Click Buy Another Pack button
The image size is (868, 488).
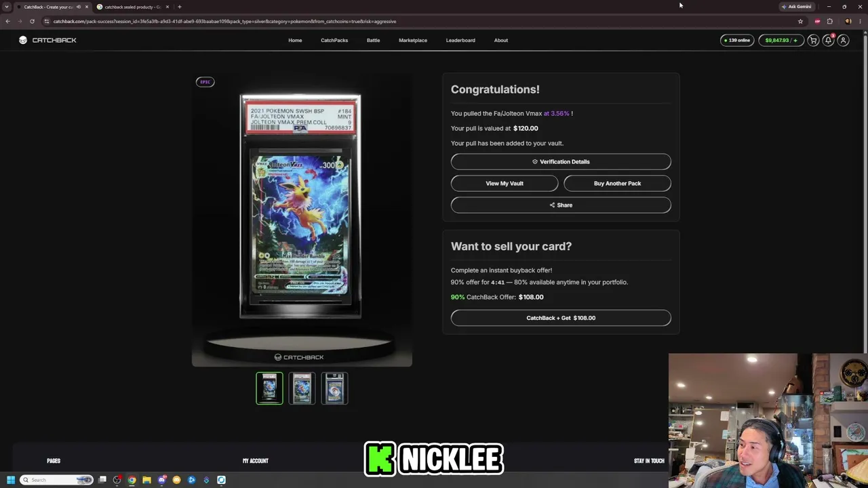(617, 184)
